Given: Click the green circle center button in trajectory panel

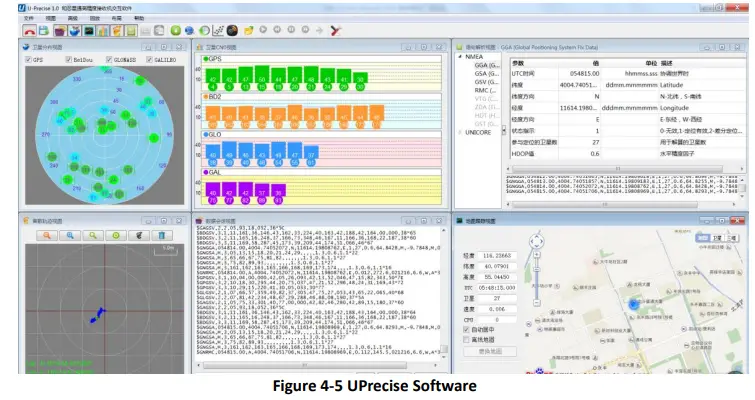Looking at the screenshot, I should 116,235.
